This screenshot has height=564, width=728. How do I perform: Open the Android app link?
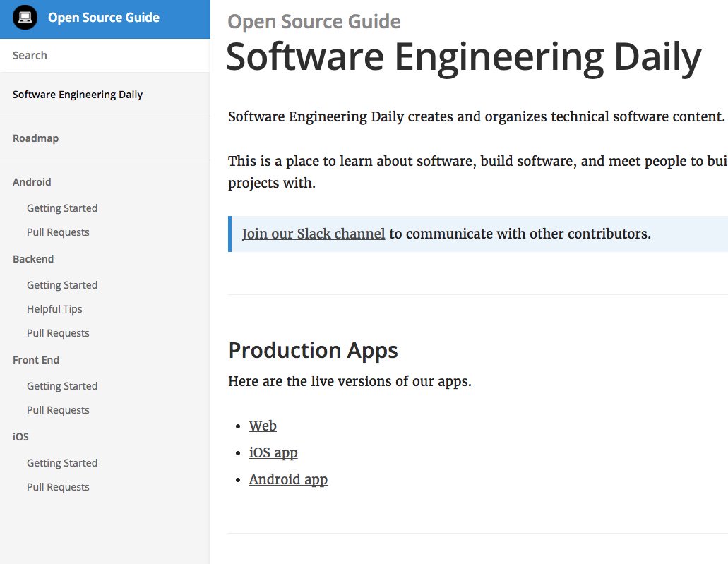click(x=288, y=479)
